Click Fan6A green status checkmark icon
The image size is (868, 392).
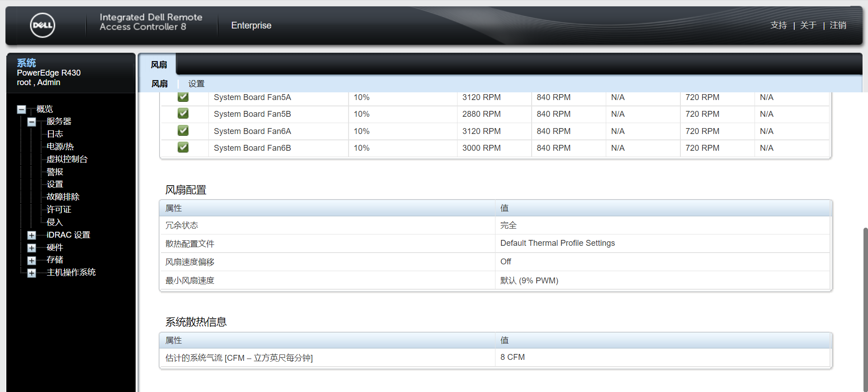point(183,130)
